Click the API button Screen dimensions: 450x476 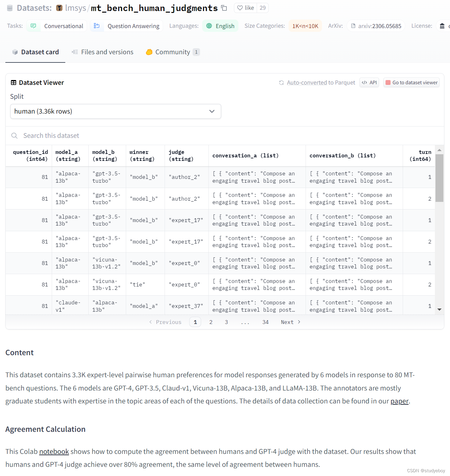pyautogui.click(x=369, y=83)
